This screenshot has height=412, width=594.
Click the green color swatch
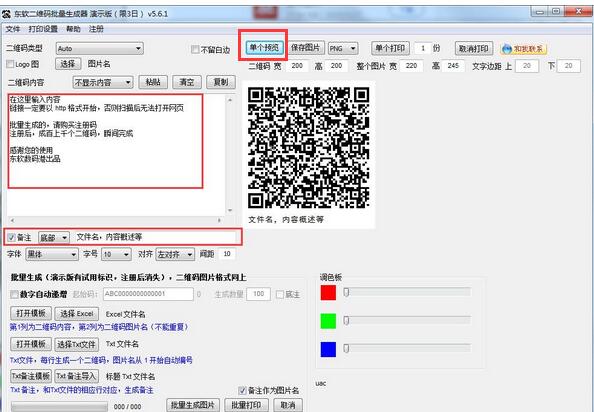[x=328, y=321]
